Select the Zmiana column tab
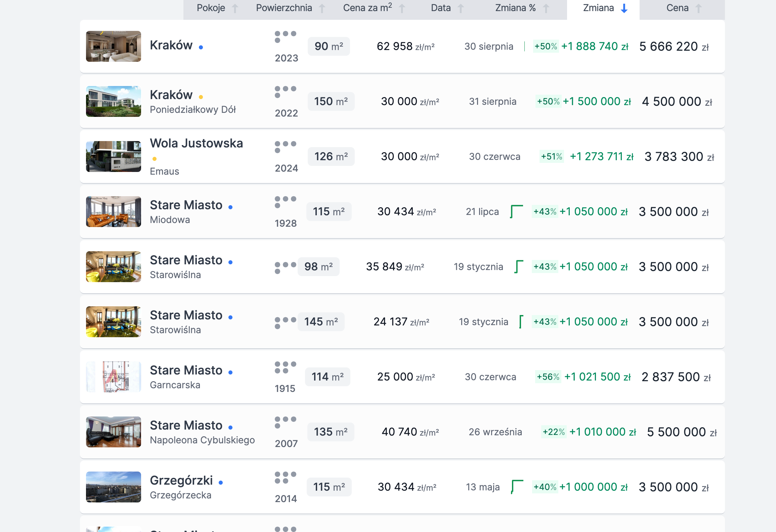 tap(598, 8)
